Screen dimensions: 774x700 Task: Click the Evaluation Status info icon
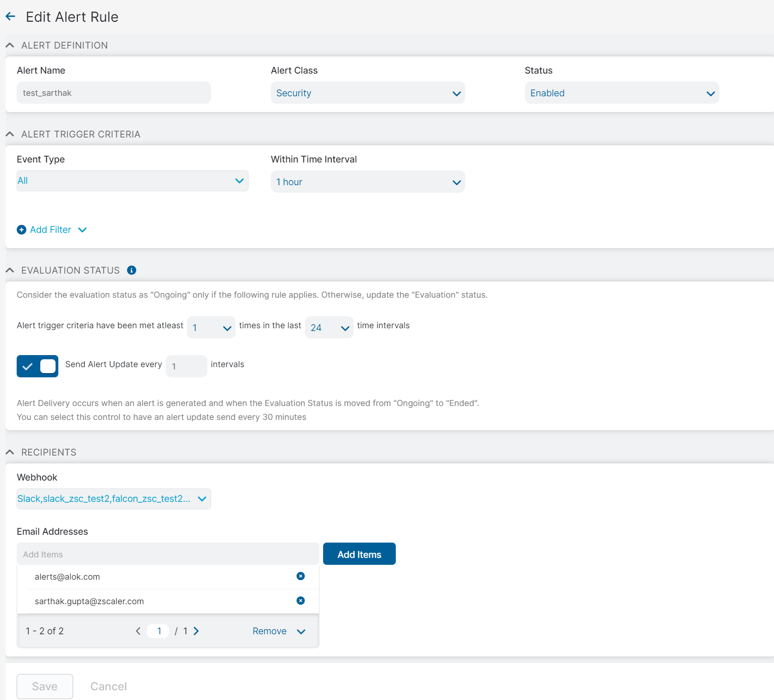tap(131, 270)
